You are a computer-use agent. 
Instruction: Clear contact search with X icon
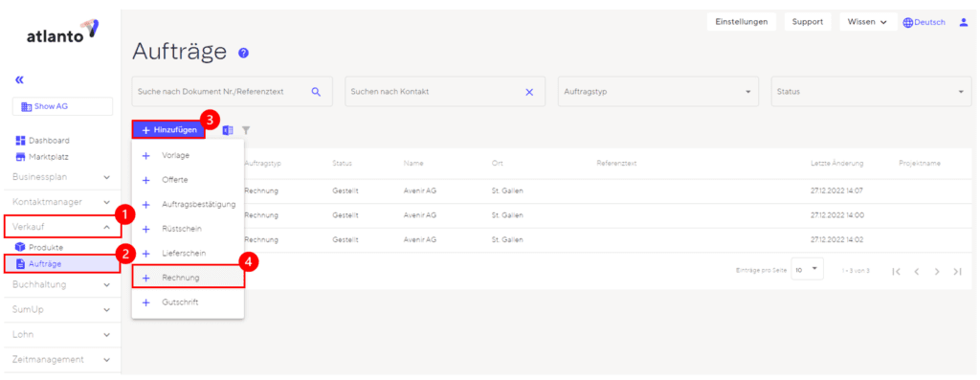(529, 92)
